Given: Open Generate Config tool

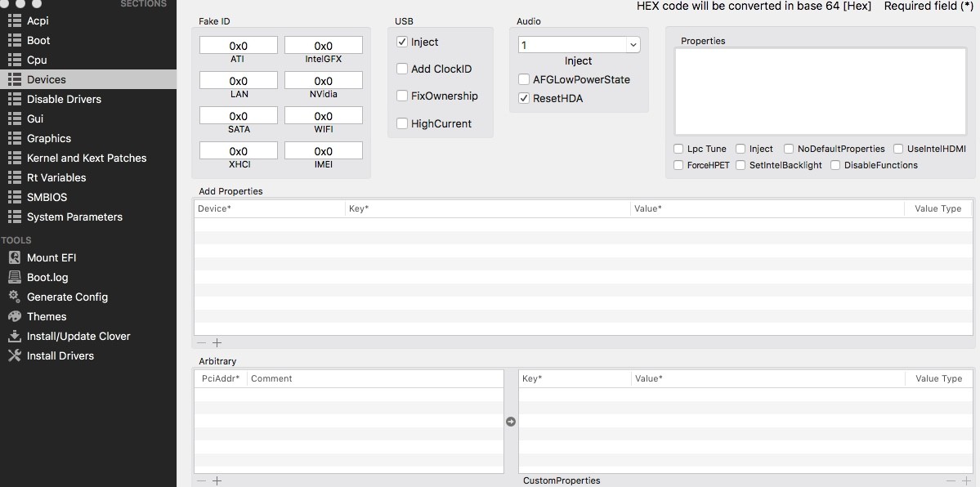Looking at the screenshot, I should click(x=68, y=297).
